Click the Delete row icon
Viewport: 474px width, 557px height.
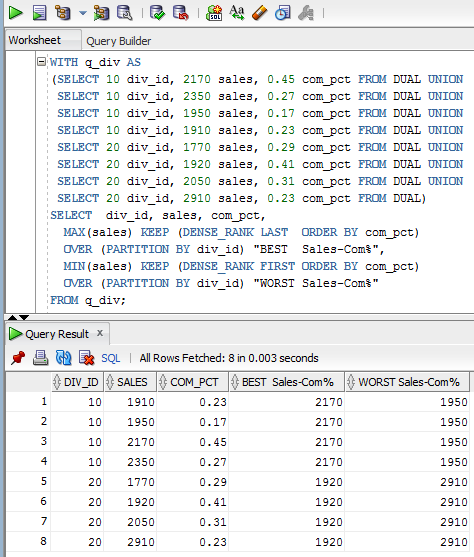(87, 358)
